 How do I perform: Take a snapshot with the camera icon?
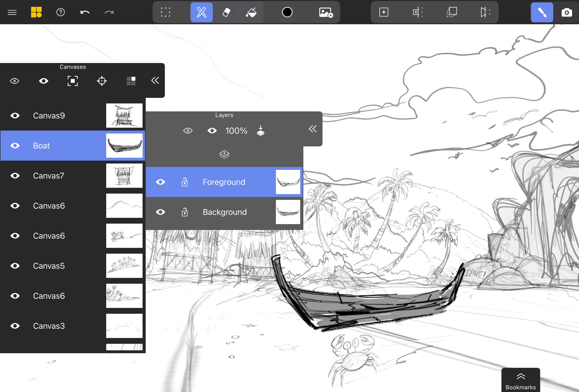coord(567,12)
